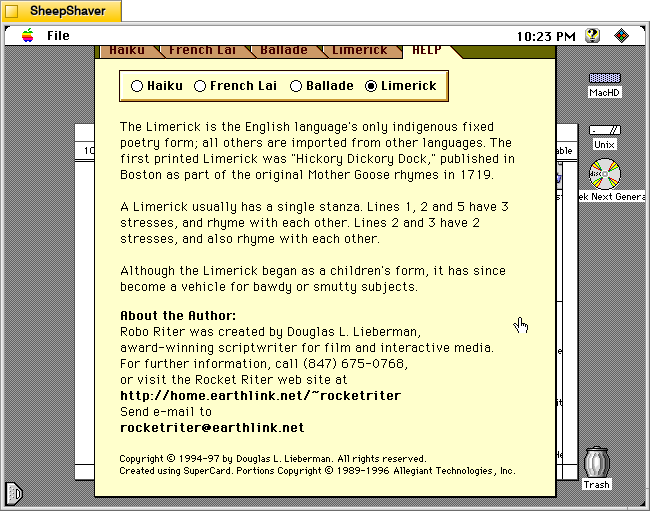650x511 pixels.
Task: Switch to the French Lai tab
Action: coord(203,51)
